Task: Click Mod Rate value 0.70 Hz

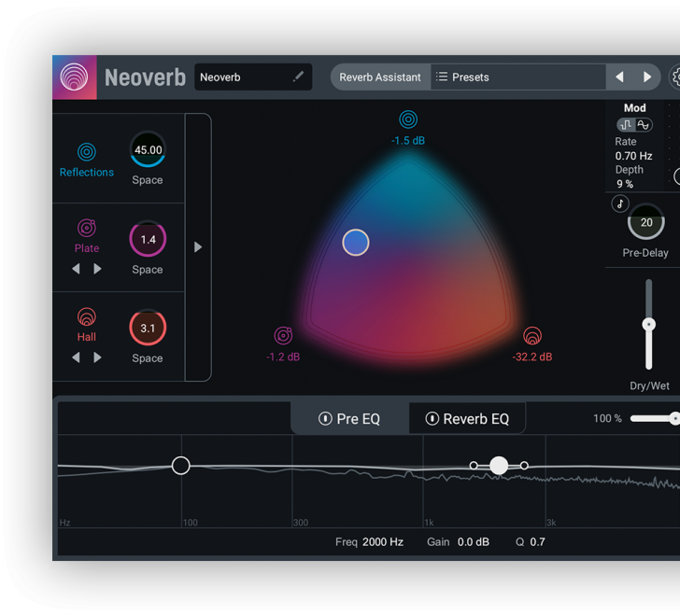Action: point(633,156)
